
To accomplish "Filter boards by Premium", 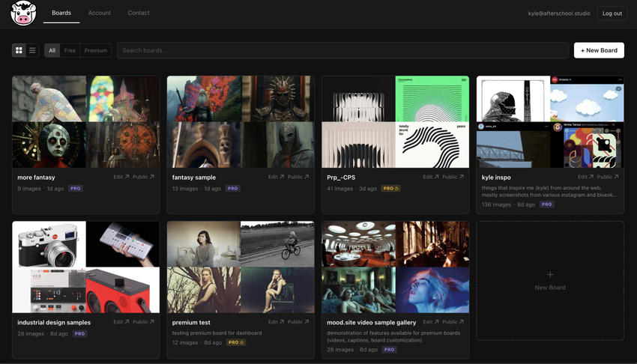I will (96, 50).
